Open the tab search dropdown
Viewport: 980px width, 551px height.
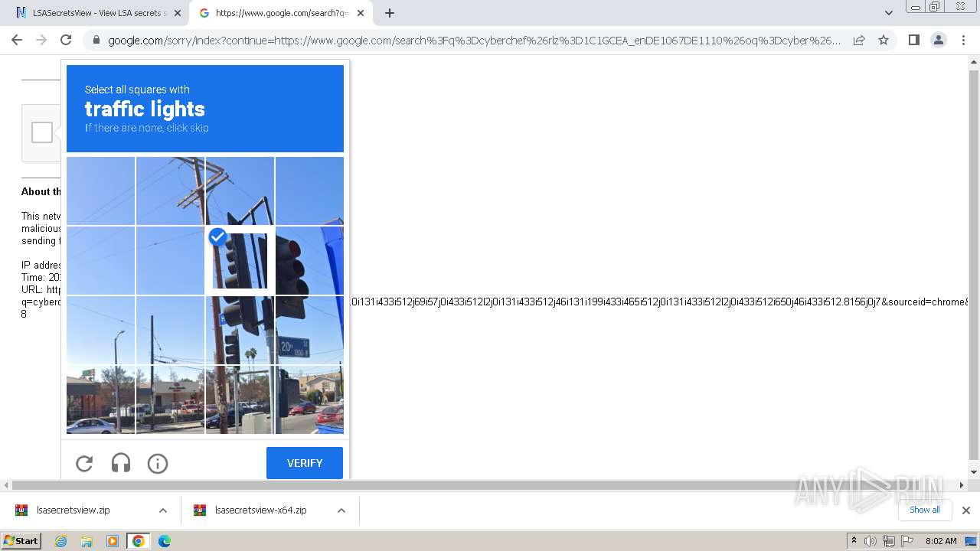click(x=888, y=13)
